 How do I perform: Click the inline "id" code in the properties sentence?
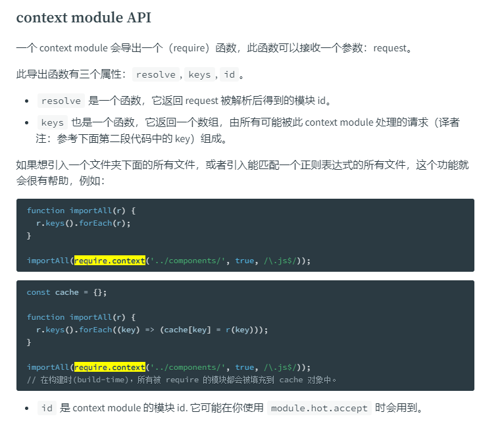(229, 74)
